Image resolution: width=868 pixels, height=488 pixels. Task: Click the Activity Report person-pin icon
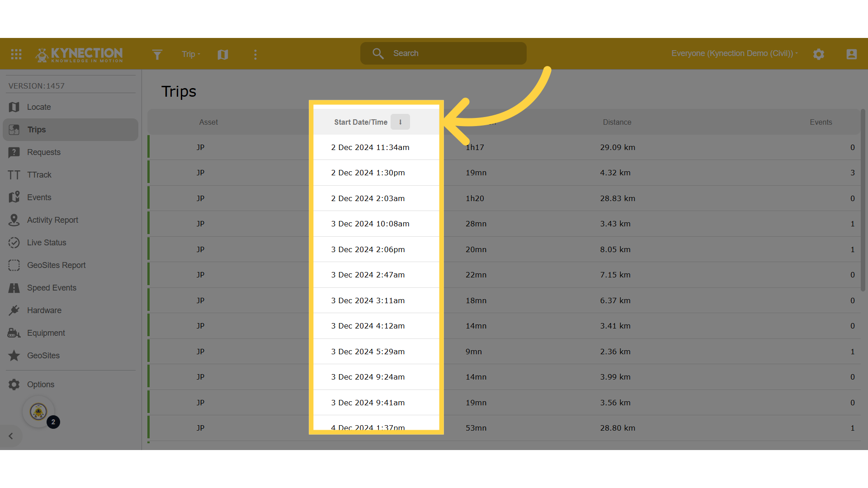coord(14,220)
